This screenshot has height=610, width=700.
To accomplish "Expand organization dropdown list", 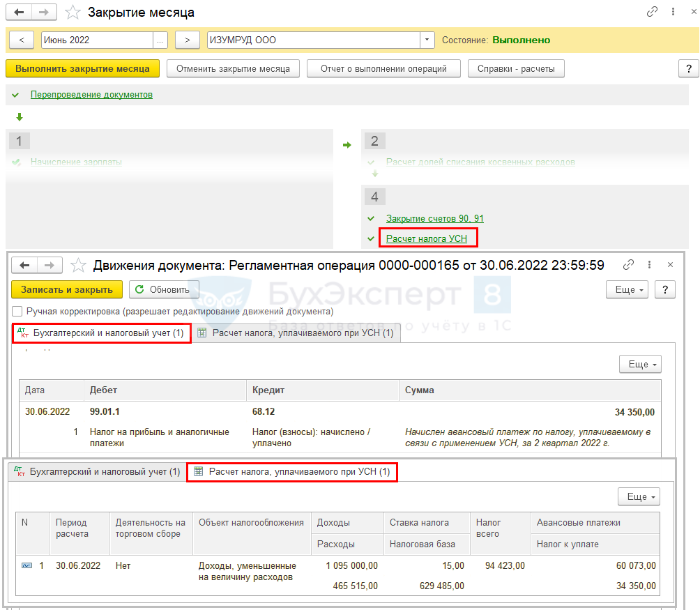I will click(x=427, y=40).
